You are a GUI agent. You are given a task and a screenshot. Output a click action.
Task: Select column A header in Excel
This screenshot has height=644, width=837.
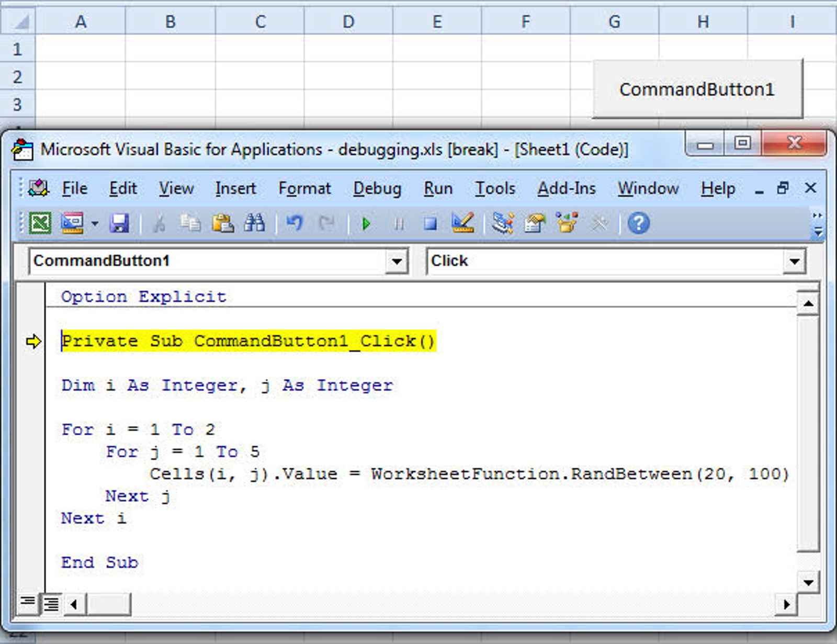point(81,21)
